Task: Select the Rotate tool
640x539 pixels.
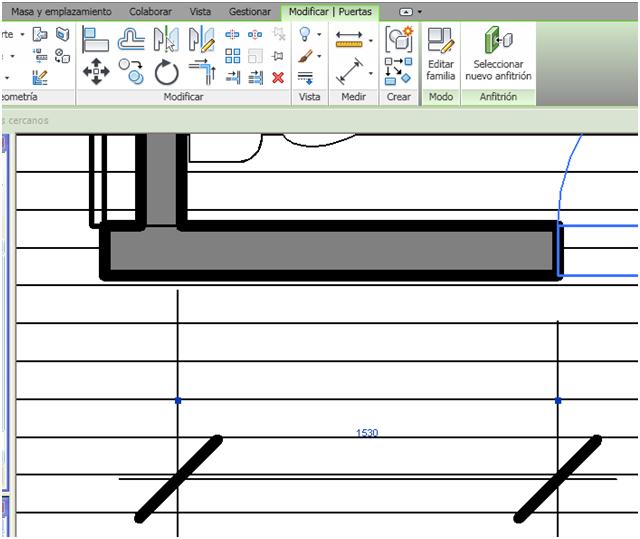Action: click(166, 71)
